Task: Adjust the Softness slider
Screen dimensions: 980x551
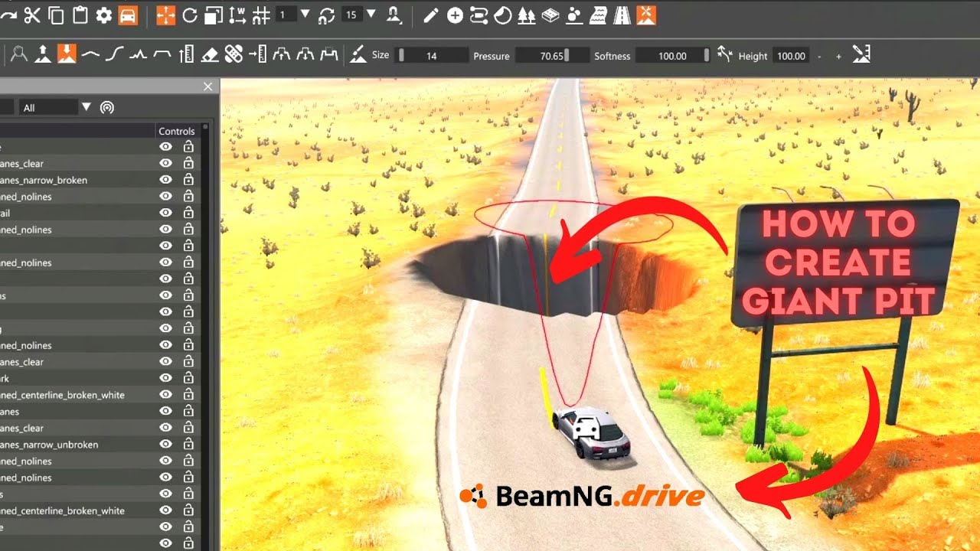Action: tap(674, 56)
